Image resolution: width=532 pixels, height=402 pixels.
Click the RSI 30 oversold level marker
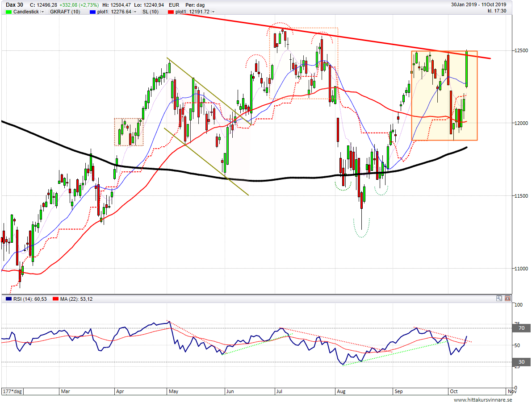521,362
